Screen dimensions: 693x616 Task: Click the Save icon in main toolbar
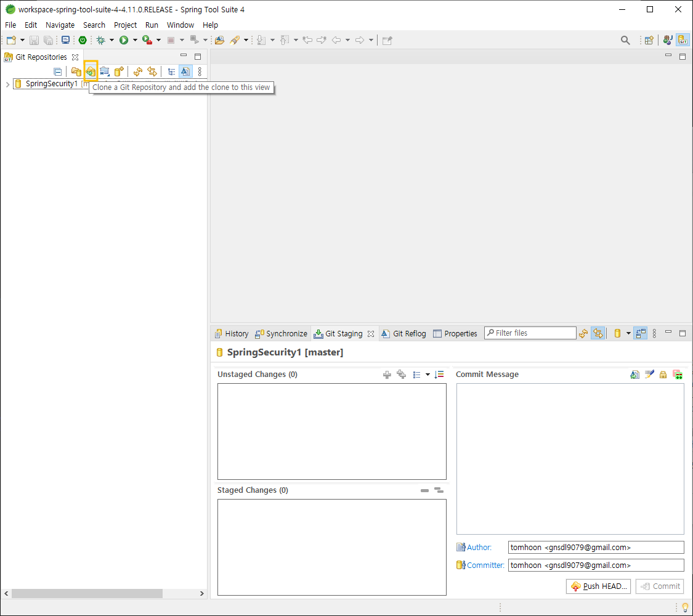tap(34, 40)
